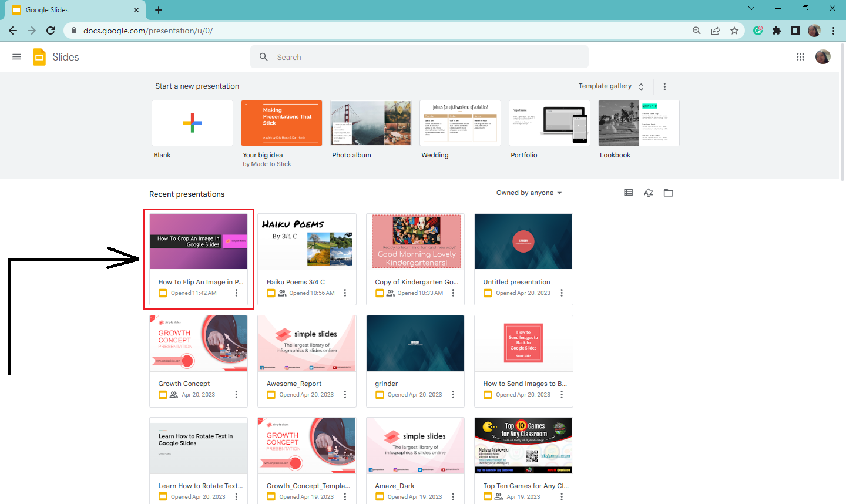Click the browser reload button
The height and width of the screenshot is (504, 846).
tap(51, 30)
